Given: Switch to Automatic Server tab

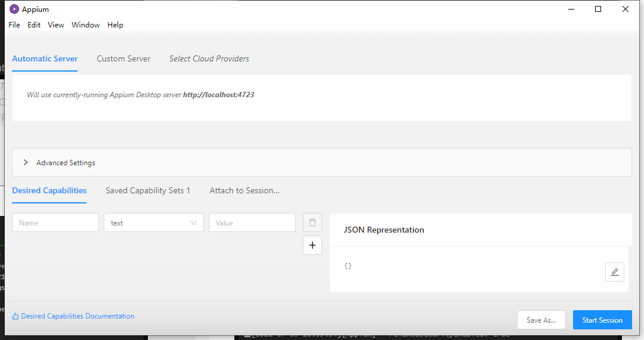Looking at the screenshot, I should [45, 58].
